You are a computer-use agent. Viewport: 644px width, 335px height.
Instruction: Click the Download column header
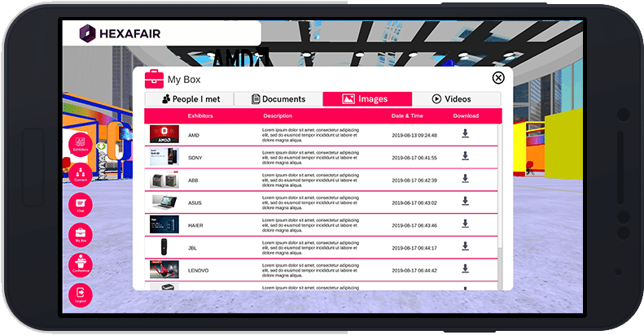466,116
